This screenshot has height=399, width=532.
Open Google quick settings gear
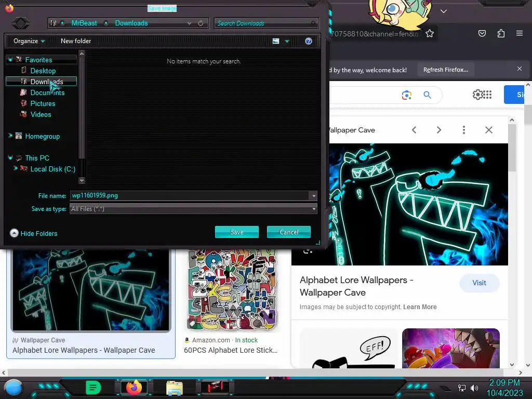click(x=477, y=95)
